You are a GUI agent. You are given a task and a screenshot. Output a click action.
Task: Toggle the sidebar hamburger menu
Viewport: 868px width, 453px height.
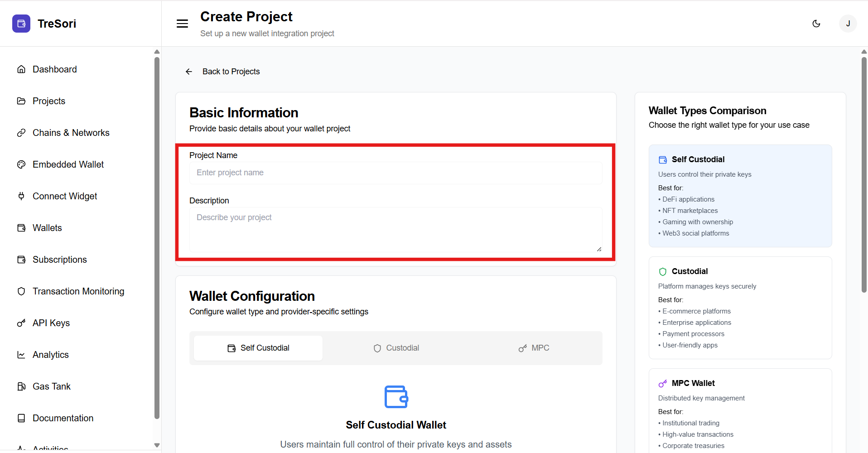tap(182, 24)
